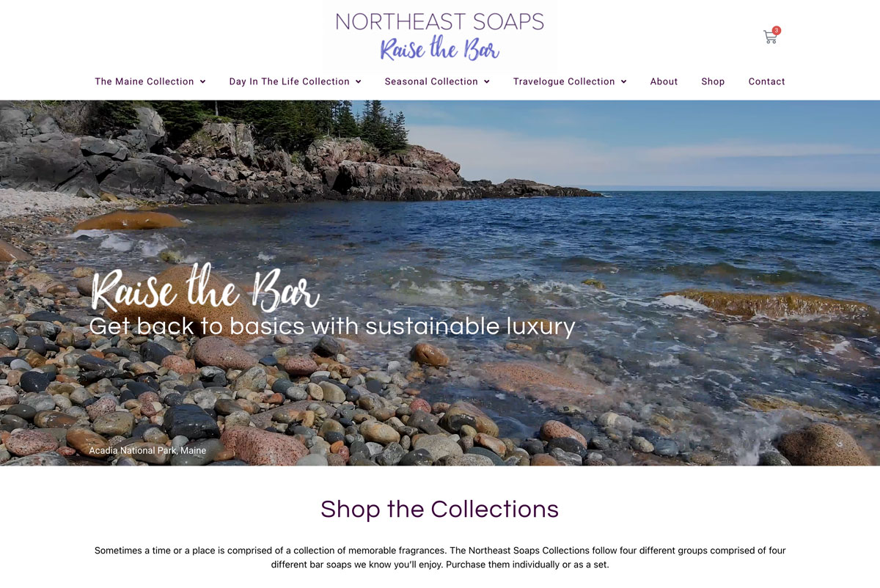Select the Travelogue Collection menu item
This screenshot has height=588, width=880.
point(564,81)
